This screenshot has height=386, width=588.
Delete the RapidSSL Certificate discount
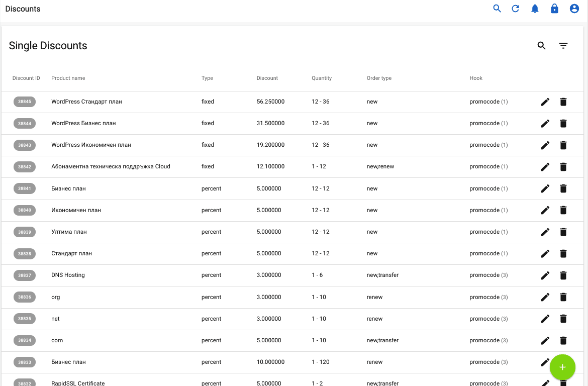[x=563, y=383]
